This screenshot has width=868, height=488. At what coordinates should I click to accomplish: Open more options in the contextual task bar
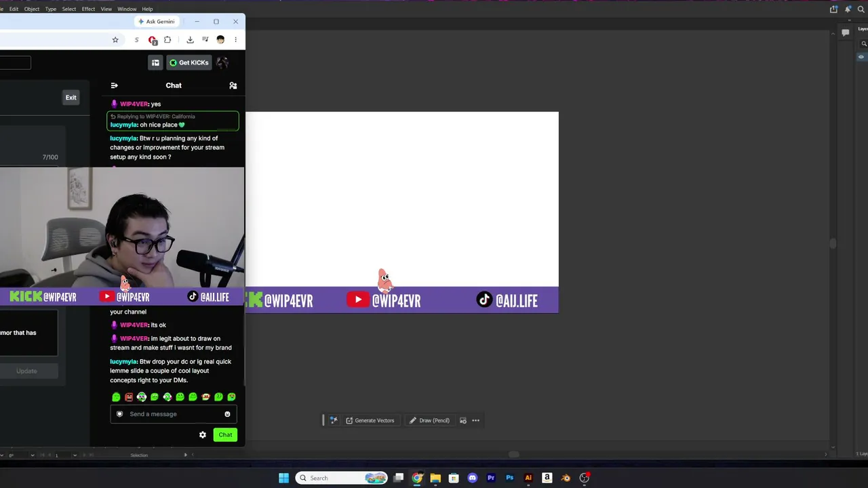pyautogui.click(x=475, y=421)
